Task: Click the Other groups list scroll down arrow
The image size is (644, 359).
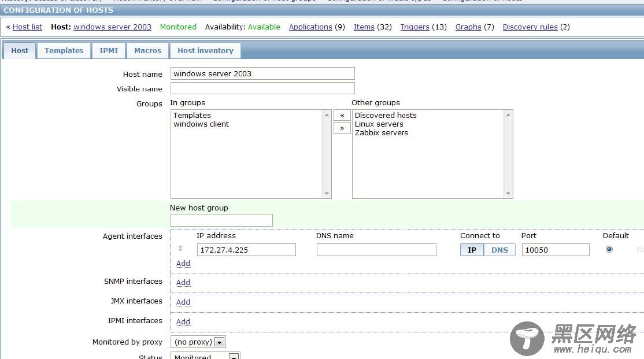Action: [x=509, y=194]
